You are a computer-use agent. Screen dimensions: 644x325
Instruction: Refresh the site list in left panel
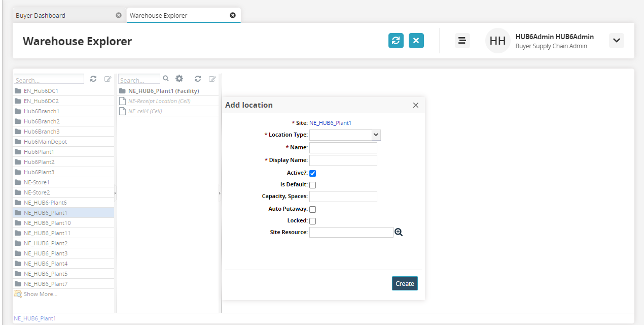pos(93,79)
